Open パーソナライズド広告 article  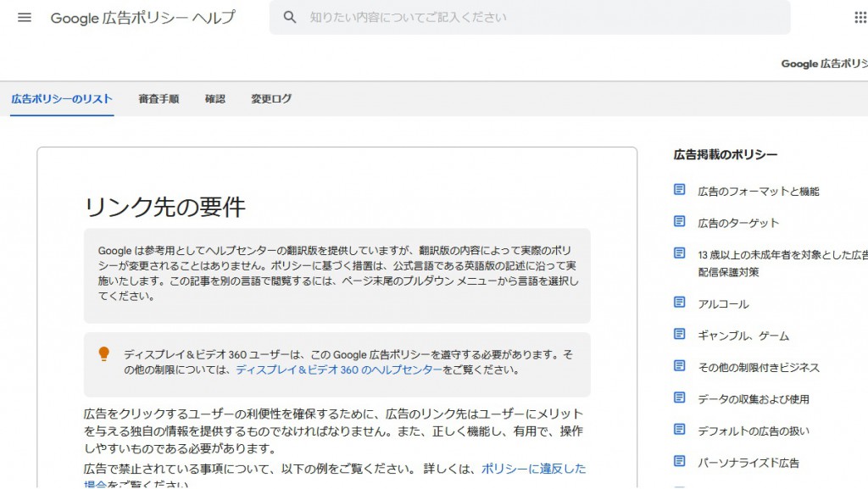tap(748, 463)
